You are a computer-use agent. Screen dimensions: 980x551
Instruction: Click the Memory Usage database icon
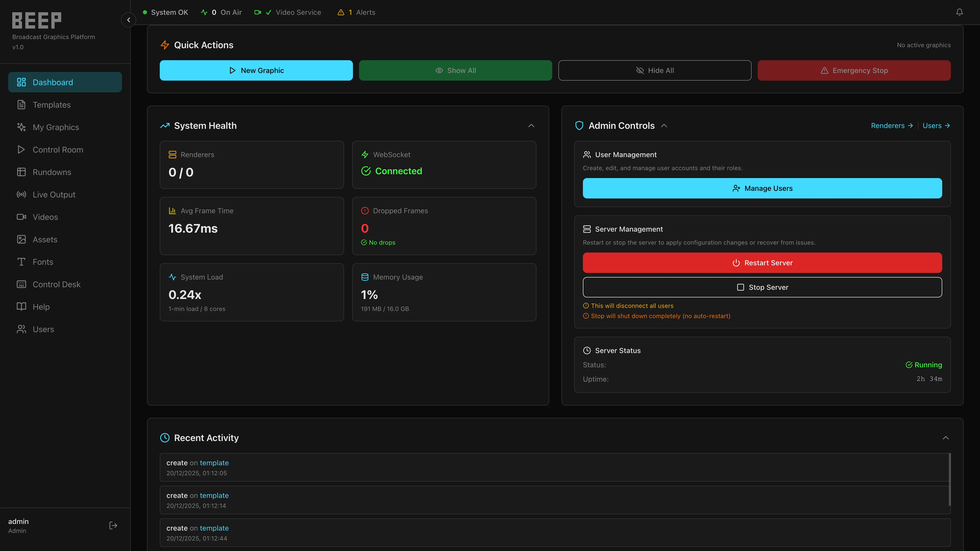tap(365, 277)
